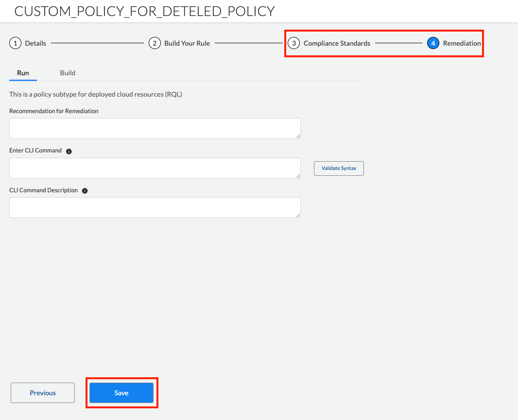Click resize handle of CLI Command Description box
The height and width of the screenshot is (420, 518).
point(298,215)
